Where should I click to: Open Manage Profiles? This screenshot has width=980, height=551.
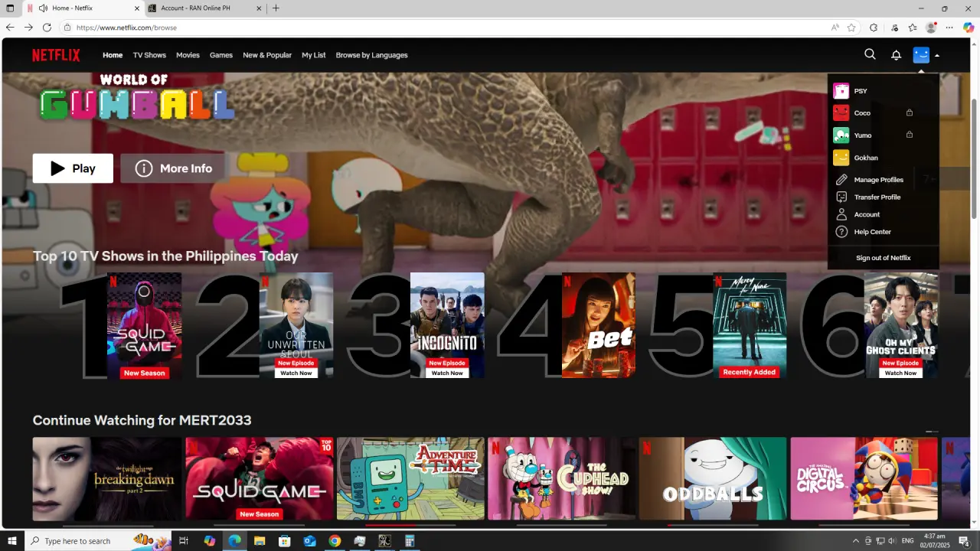pos(878,180)
